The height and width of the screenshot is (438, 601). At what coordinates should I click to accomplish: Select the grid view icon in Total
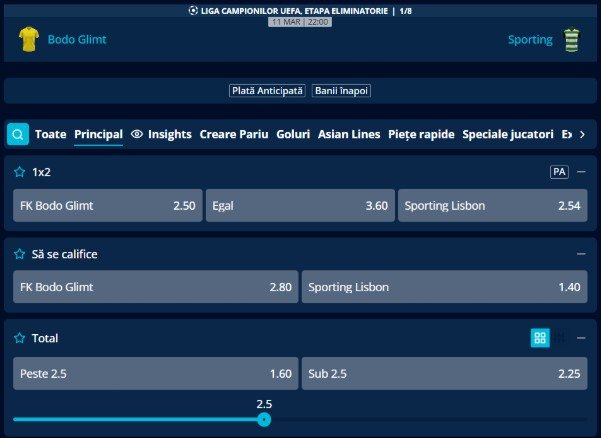pyautogui.click(x=540, y=338)
